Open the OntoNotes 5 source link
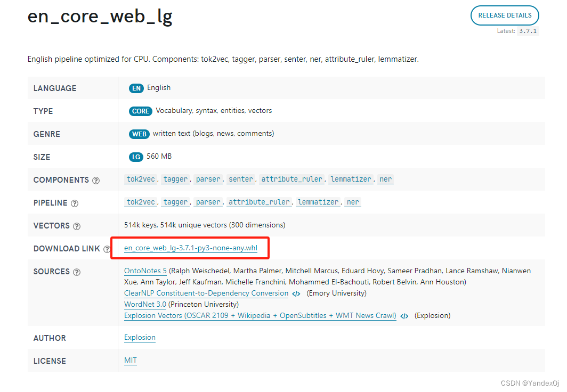 145,271
